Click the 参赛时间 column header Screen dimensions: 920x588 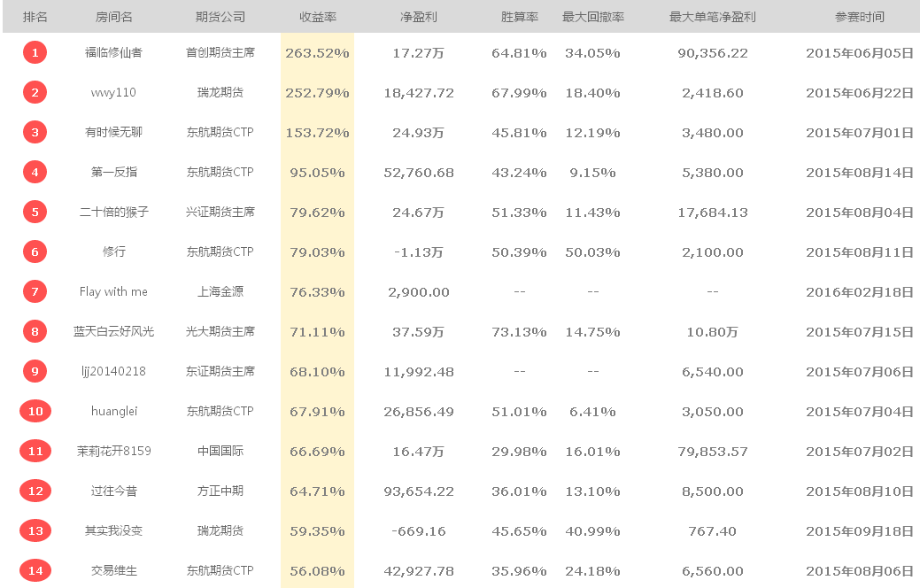[x=860, y=17]
